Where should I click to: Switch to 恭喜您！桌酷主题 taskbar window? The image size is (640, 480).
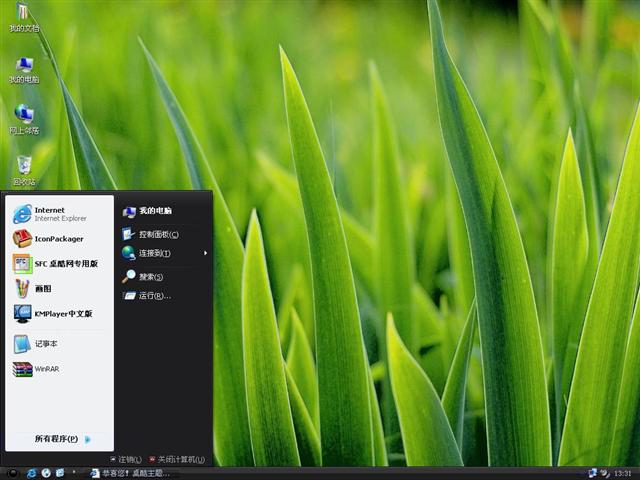(132, 473)
